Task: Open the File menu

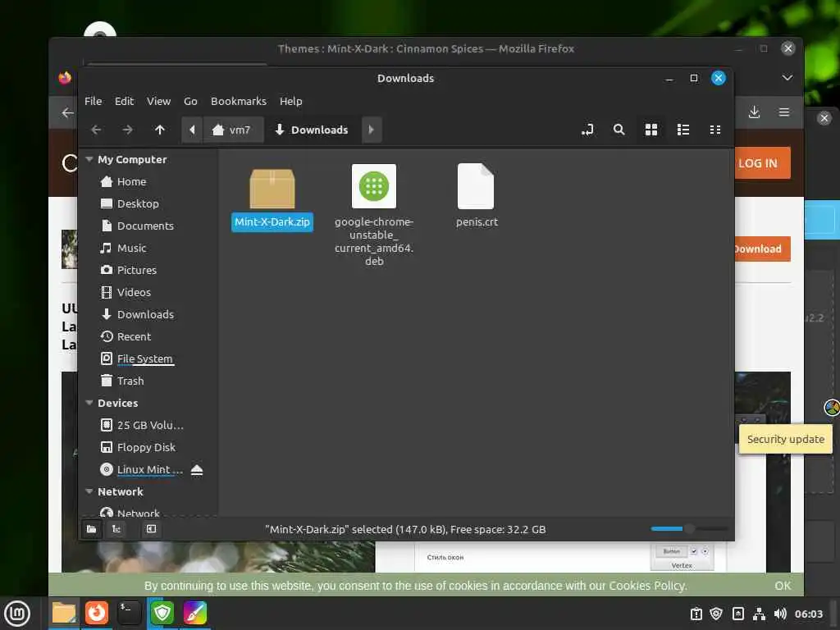Action: pyautogui.click(x=94, y=101)
